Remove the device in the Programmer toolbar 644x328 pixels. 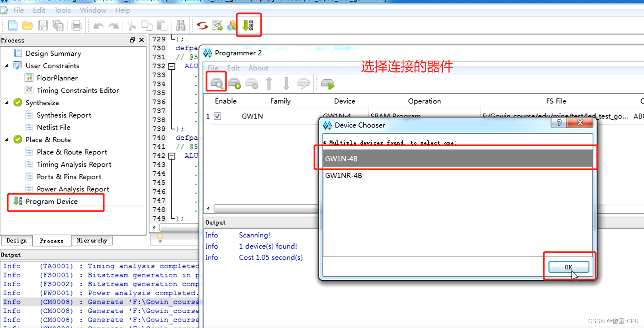tap(252, 83)
